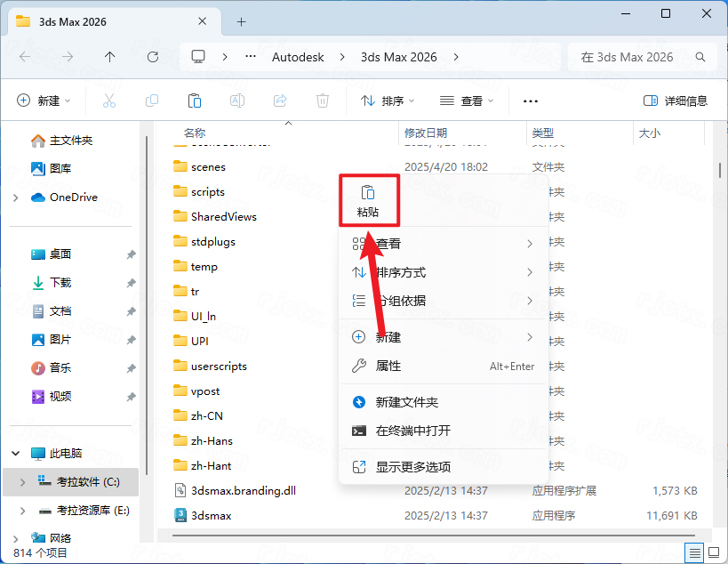Switch to large thumbnails view in status bar
Viewport: 728px width, 564px height.
[714, 552]
